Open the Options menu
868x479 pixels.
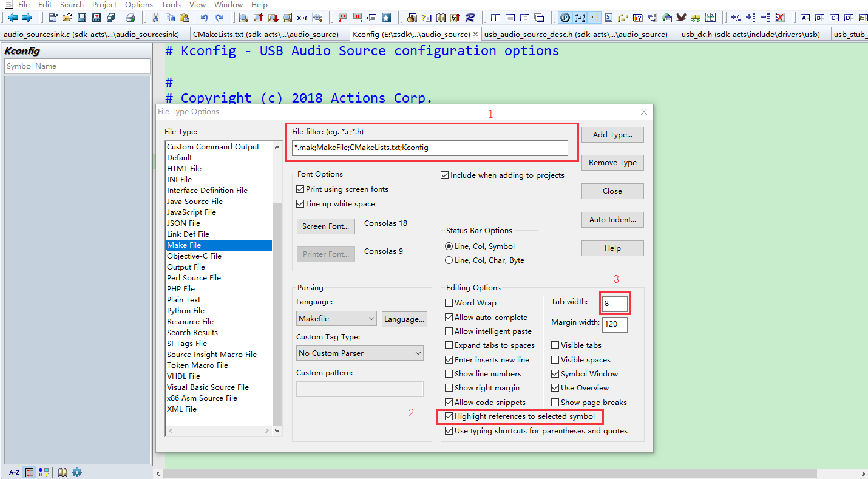coord(138,4)
